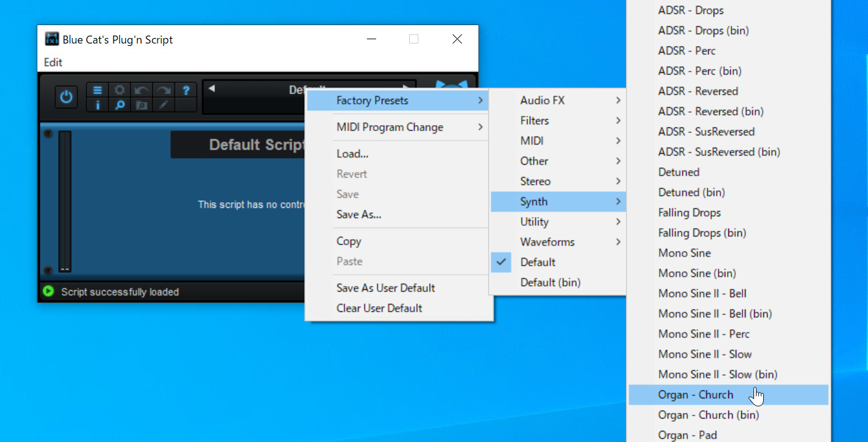Load the ADSR - Reversed preset
Screen dimensions: 868x442
tap(728, 91)
